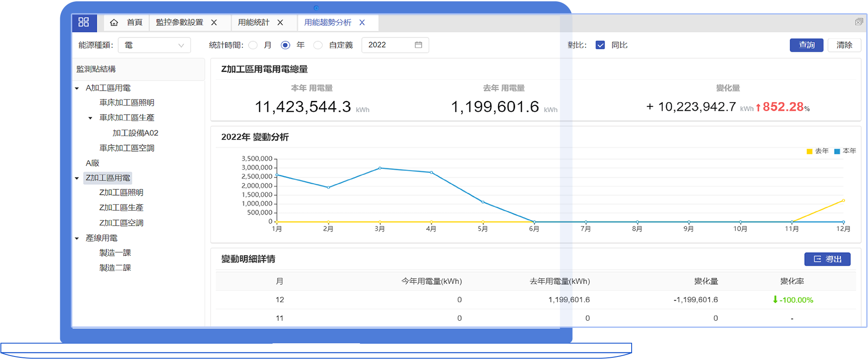Toggle 去年 legend swatch in chart
868x360 pixels.
[809, 151]
